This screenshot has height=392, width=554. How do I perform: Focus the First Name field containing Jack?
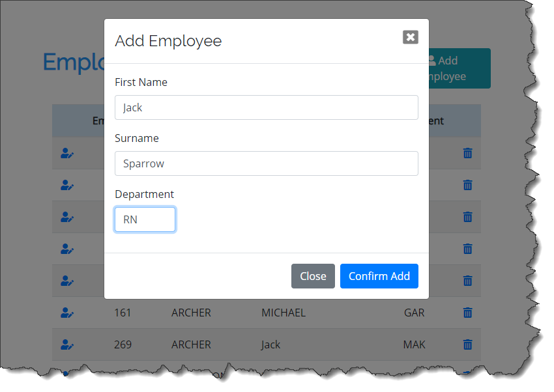tap(266, 107)
